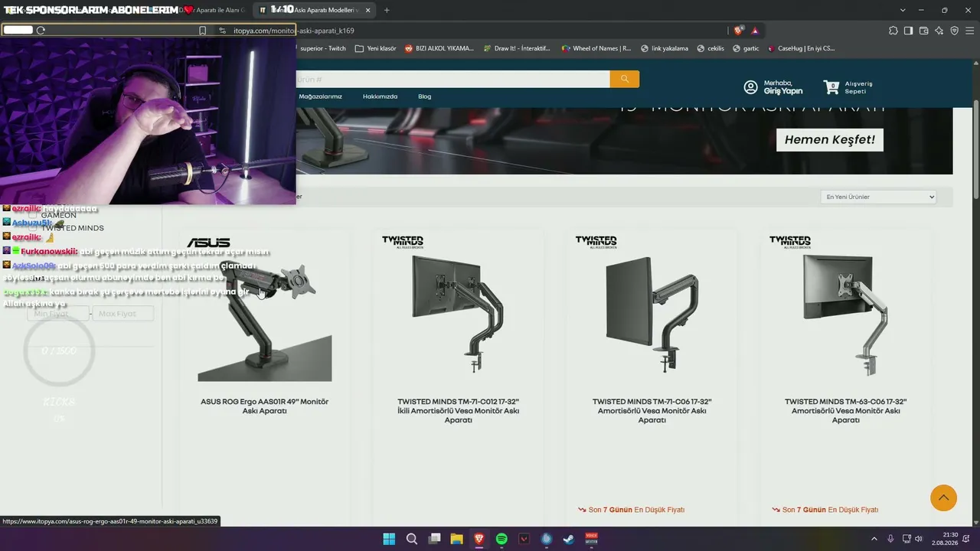Open the Leo AI sparkle icon
This screenshot has height=551, width=980.
[x=939, y=31]
